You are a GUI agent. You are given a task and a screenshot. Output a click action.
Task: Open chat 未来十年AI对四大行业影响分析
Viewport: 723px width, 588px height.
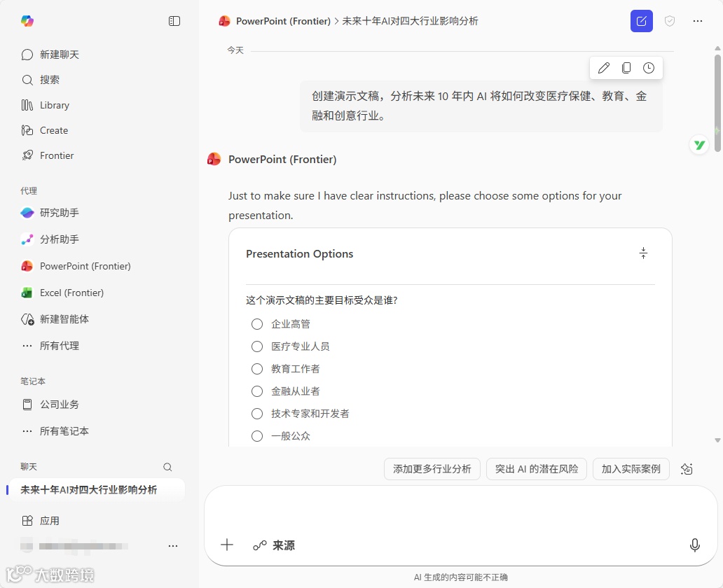(x=95, y=490)
